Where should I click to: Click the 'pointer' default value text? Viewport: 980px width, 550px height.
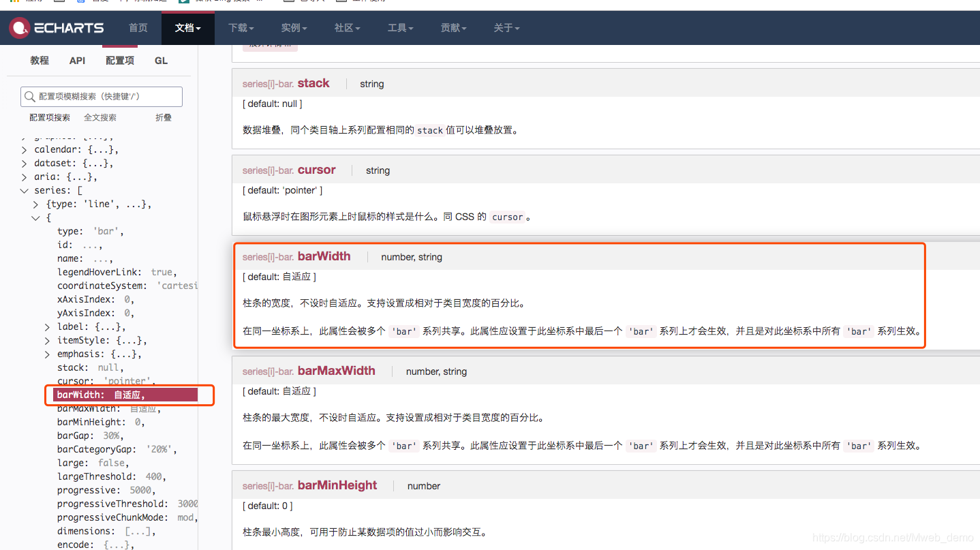(x=301, y=190)
